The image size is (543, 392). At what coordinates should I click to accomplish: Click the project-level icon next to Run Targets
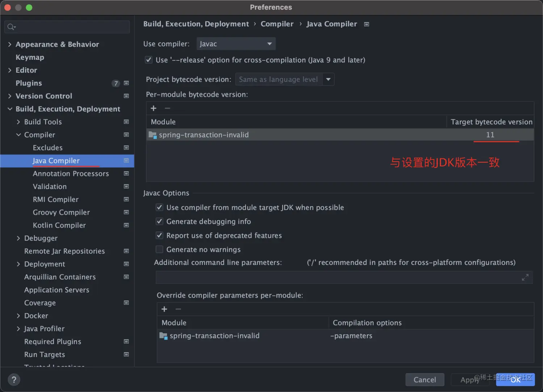pos(126,355)
